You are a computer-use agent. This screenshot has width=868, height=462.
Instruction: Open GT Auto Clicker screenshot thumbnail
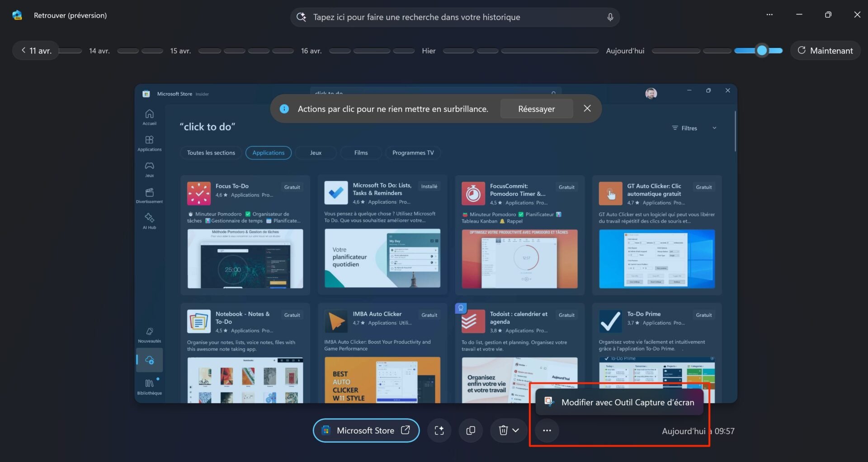[x=657, y=259]
